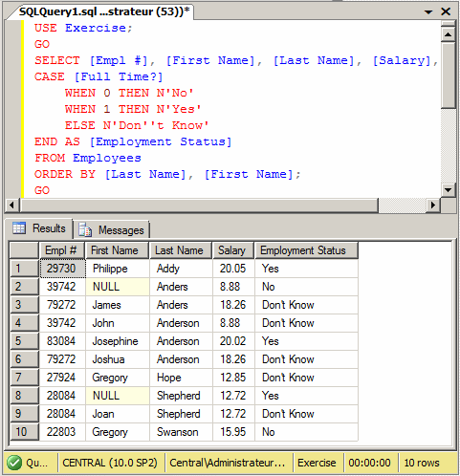Click the Central\Administrateur status bar entry
Image resolution: width=460 pixels, height=476 pixels.
tap(228, 463)
